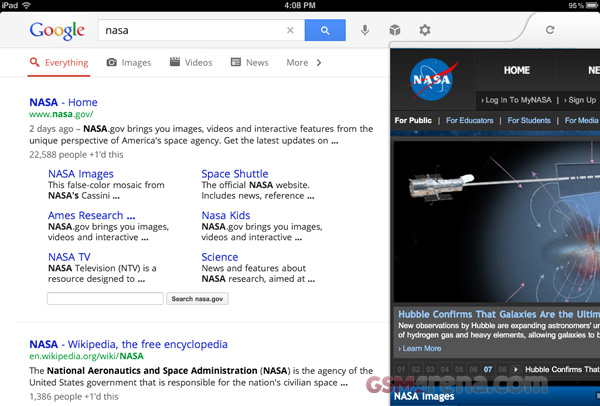The width and height of the screenshot is (600, 406).
Task: Open the Google apps cube icon
Action: (395, 30)
